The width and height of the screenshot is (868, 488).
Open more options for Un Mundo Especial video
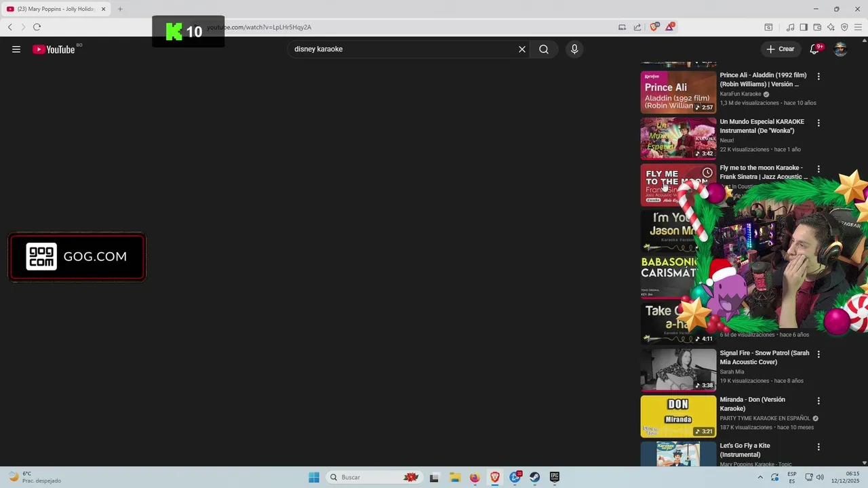818,123
